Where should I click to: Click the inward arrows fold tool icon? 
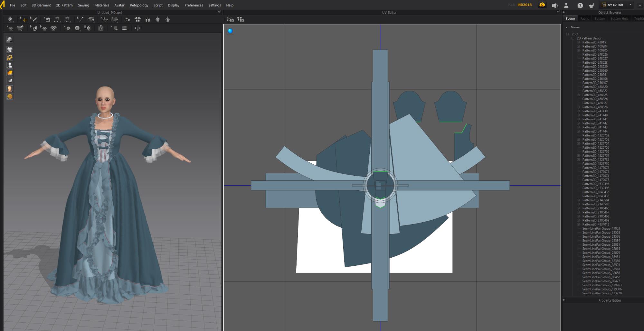pyautogui.click(x=137, y=28)
